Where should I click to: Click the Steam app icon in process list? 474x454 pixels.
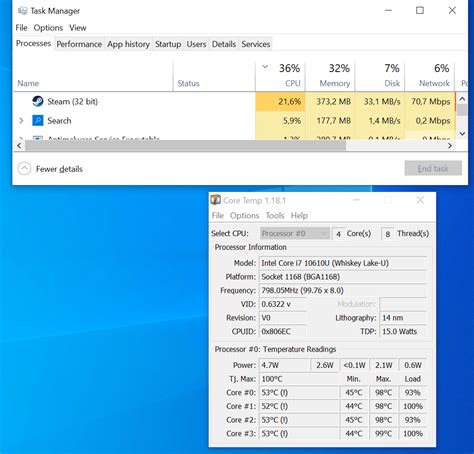pyautogui.click(x=38, y=101)
